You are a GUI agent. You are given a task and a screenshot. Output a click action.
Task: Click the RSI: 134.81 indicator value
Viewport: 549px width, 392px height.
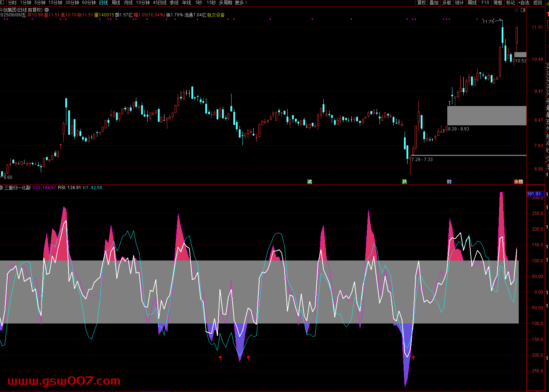tap(69, 188)
